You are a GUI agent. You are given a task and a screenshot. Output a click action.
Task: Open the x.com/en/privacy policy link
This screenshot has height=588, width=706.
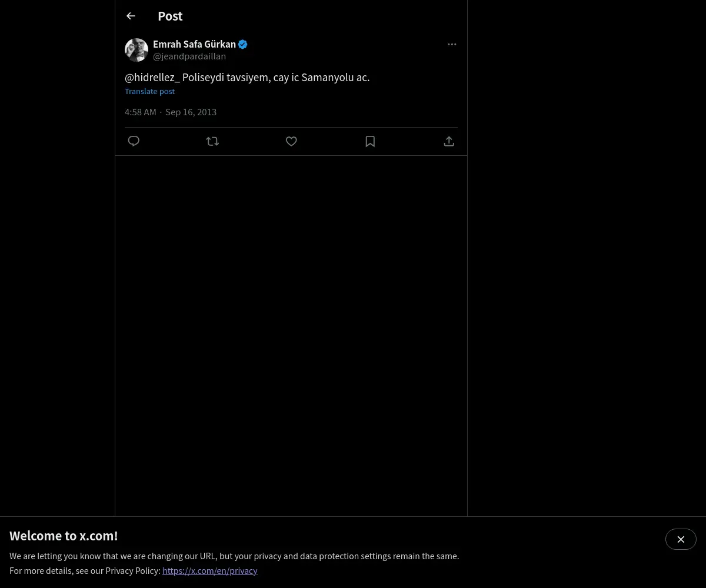(210, 570)
